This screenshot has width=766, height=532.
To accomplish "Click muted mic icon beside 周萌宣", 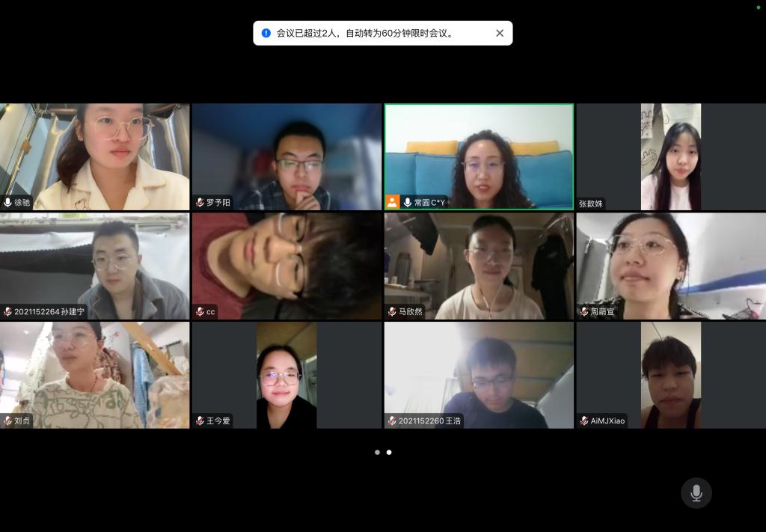I will click(584, 312).
